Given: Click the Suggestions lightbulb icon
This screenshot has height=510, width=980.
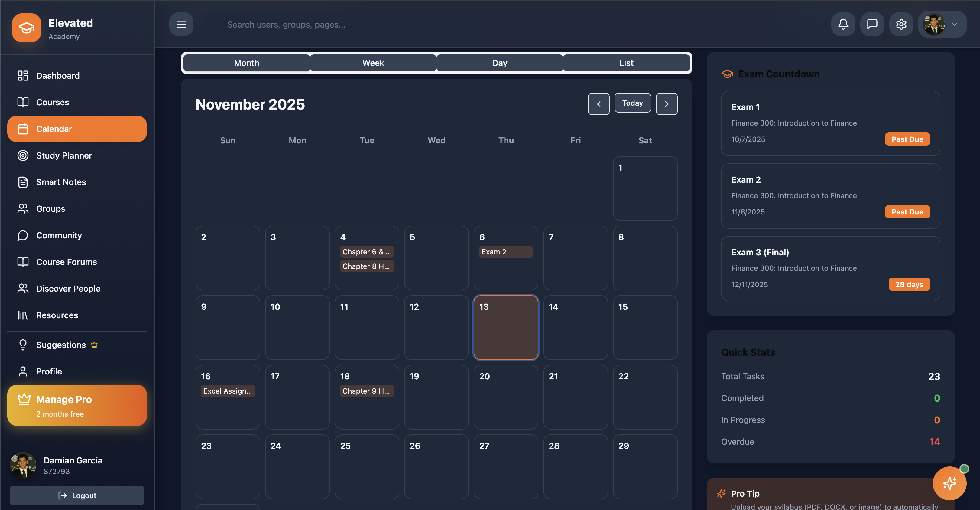Looking at the screenshot, I should click(23, 345).
